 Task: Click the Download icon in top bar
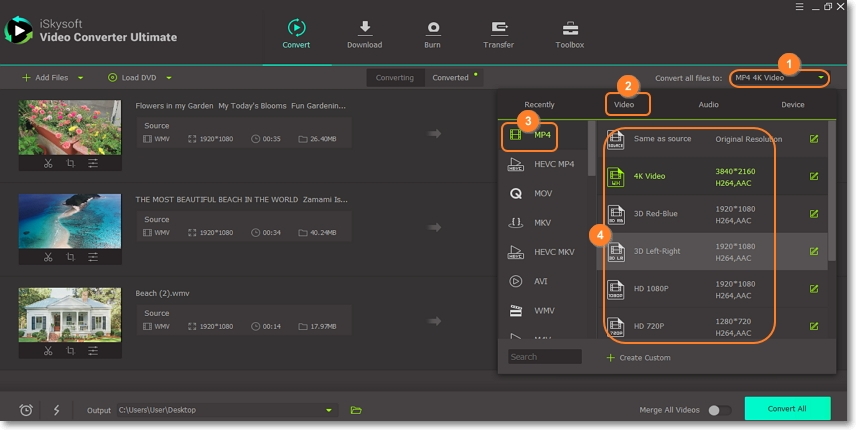tap(364, 28)
